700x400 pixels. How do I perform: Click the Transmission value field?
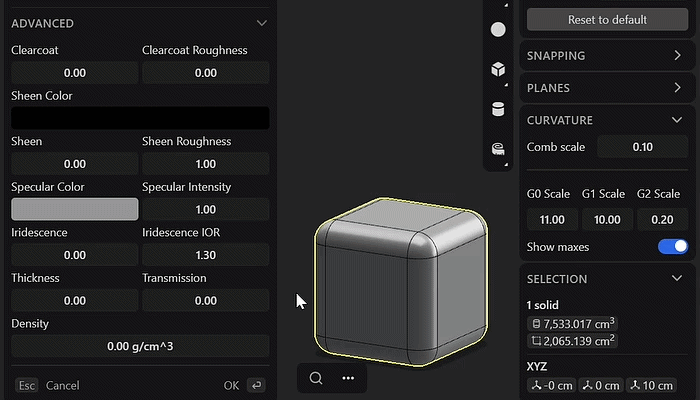[x=206, y=300]
